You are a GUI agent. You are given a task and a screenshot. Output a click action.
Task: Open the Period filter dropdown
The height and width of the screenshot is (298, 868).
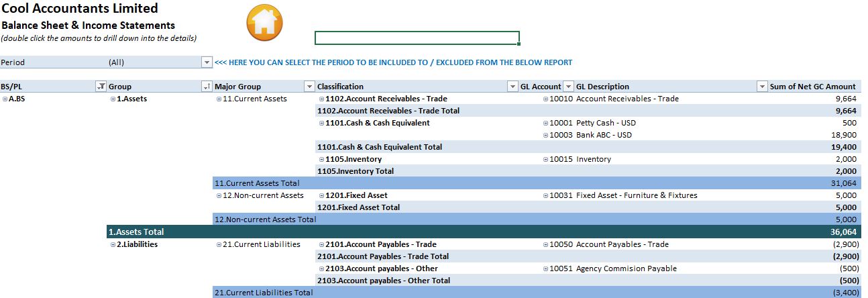207,62
